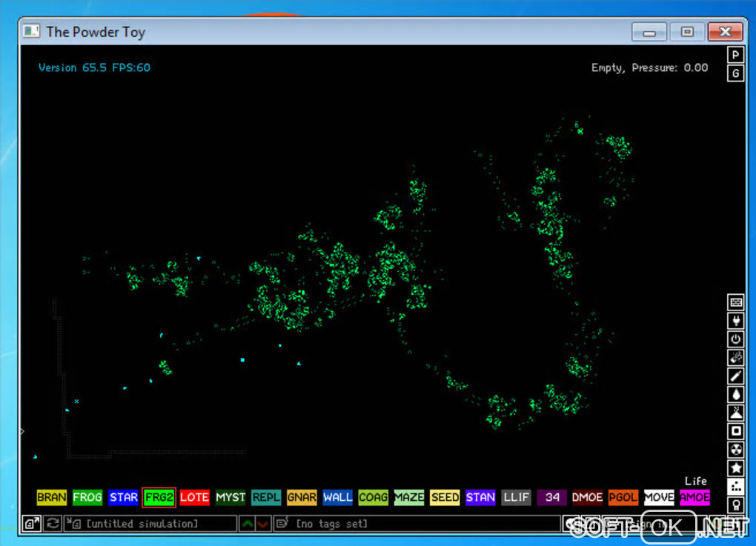Click the Version 65.5 FPS:60 text
The height and width of the screenshot is (546, 756).
pos(95,67)
